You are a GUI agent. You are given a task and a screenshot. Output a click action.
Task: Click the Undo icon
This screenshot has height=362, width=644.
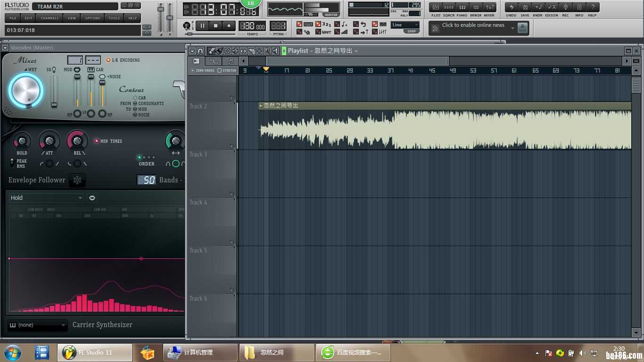tap(512, 7)
